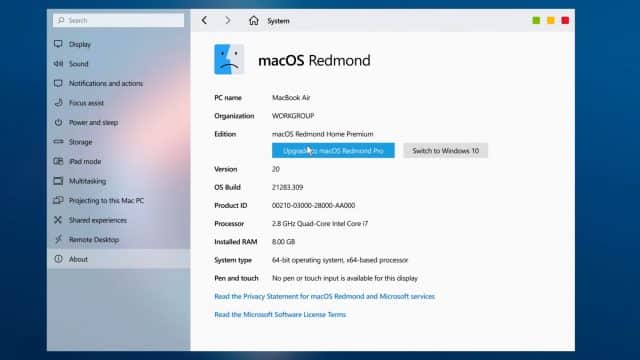Click the Version value 20
The width and height of the screenshot is (640, 360).
point(276,169)
